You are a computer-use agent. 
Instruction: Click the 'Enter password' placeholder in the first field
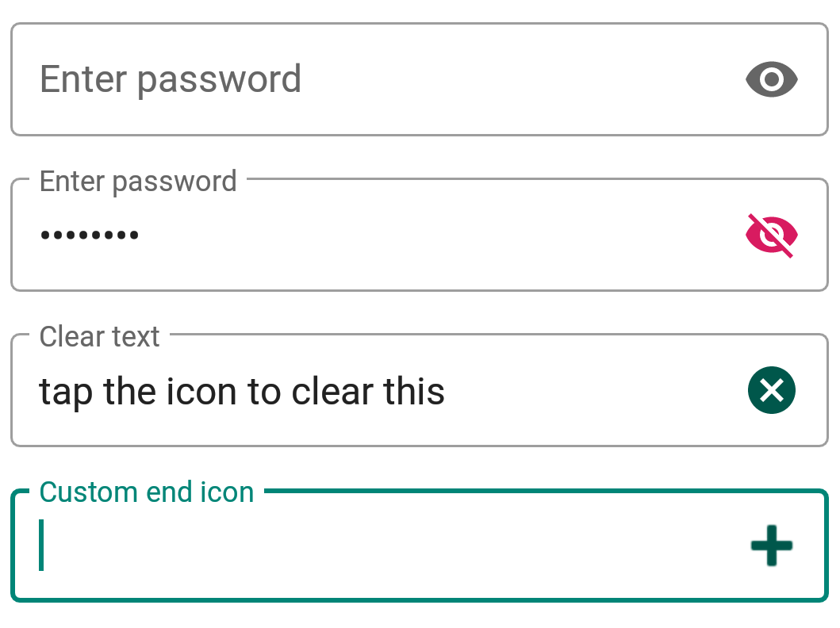point(171,80)
